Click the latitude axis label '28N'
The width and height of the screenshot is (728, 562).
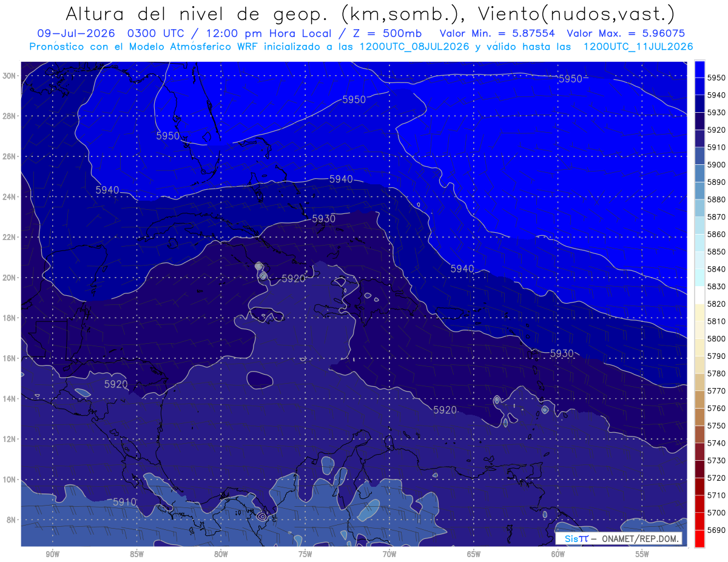[x=10, y=116]
